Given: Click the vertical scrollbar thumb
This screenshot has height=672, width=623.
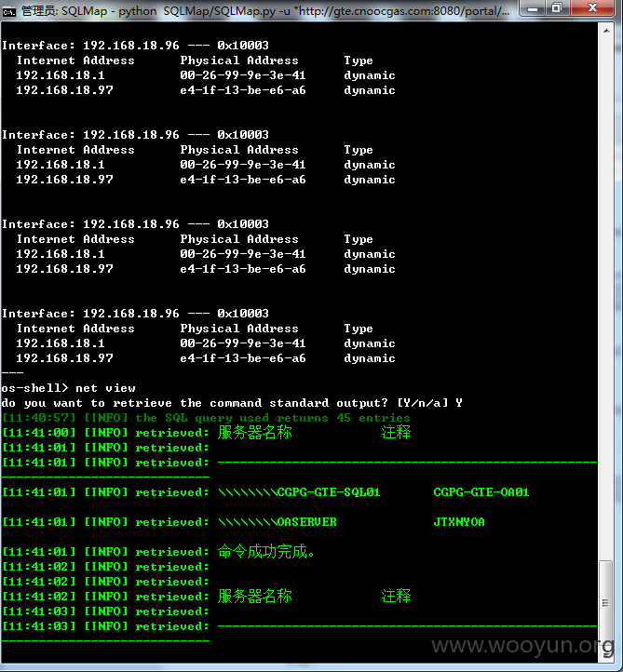Looking at the screenshot, I should pos(605,602).
